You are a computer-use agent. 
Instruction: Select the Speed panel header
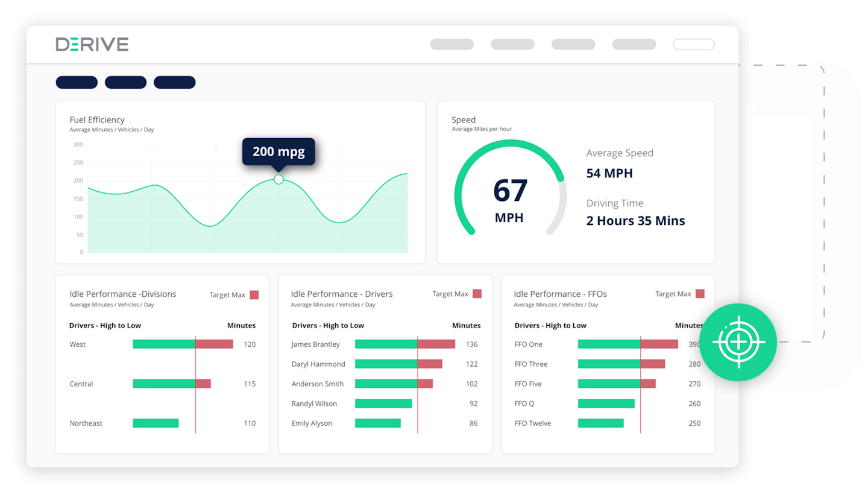pyautogui.click(x=463, y=119)
